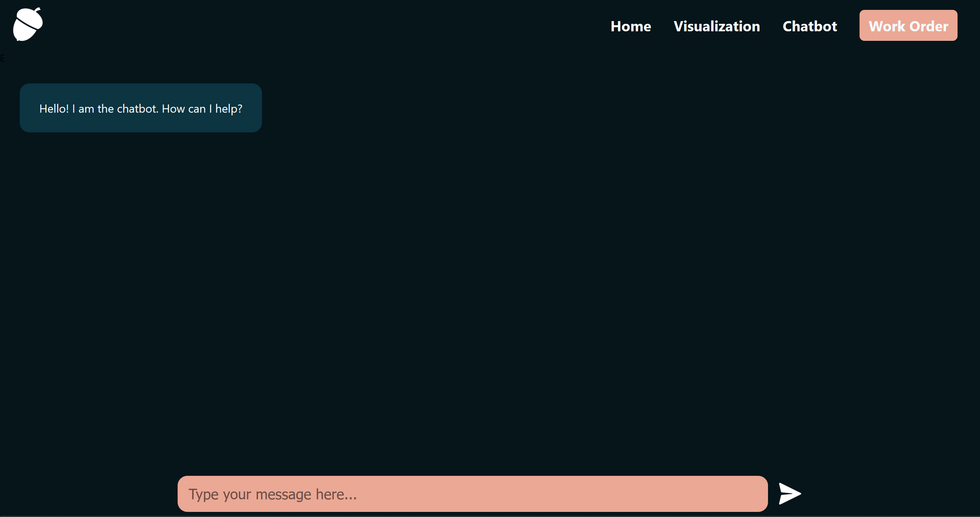Focus the 'Type your message here...' field

472,494
